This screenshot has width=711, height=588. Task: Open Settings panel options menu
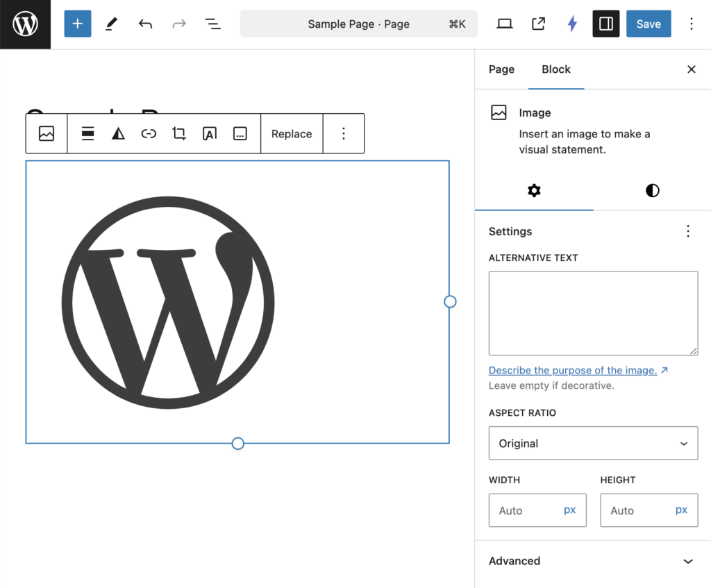coord(688,231)
